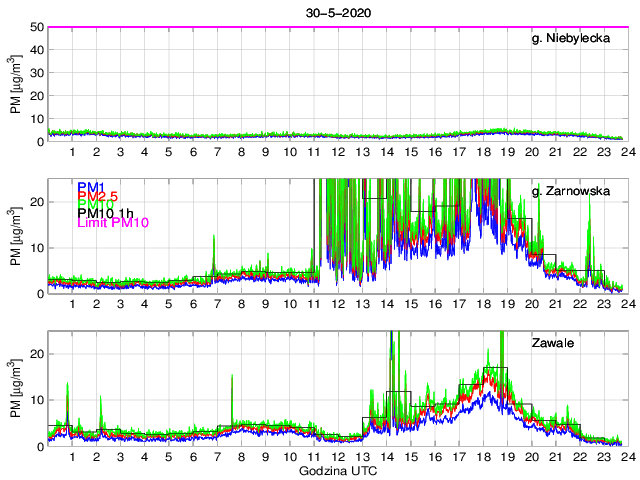
Task: Click the y-axis label of the top plot
Action: [x=17, y=85]
